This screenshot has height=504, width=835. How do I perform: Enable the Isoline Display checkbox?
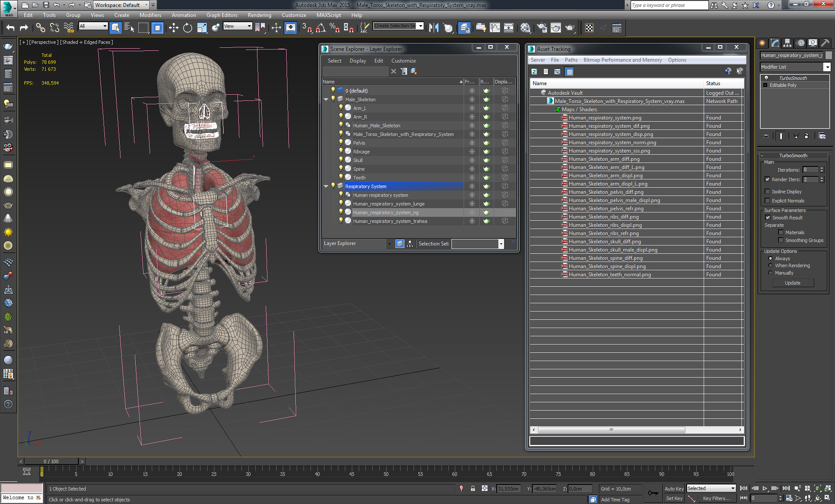coord(768,192)
